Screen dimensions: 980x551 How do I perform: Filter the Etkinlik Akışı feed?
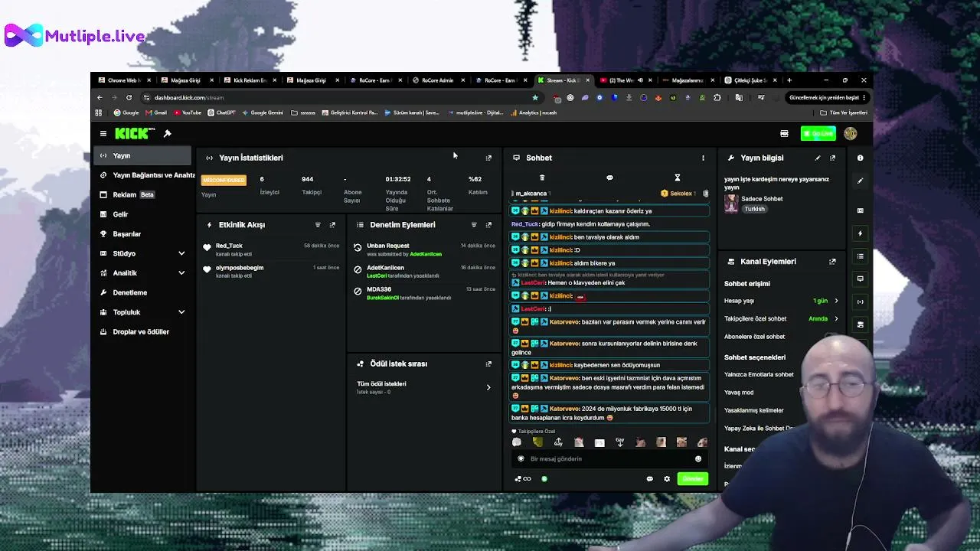tap(318, 225)
